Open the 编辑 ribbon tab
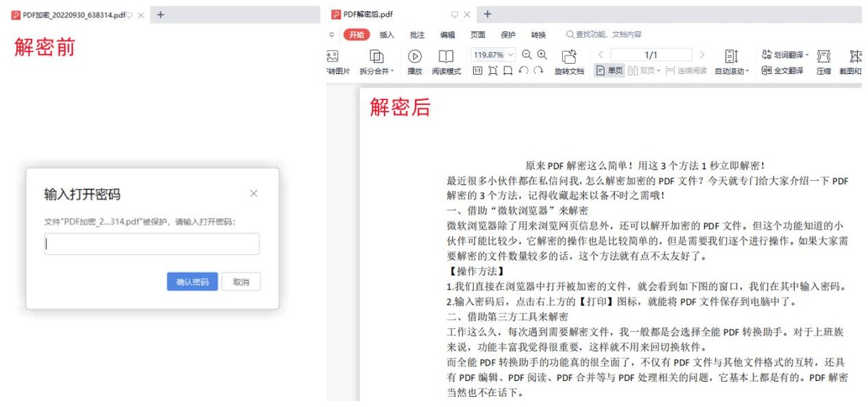 pos(448,34)
